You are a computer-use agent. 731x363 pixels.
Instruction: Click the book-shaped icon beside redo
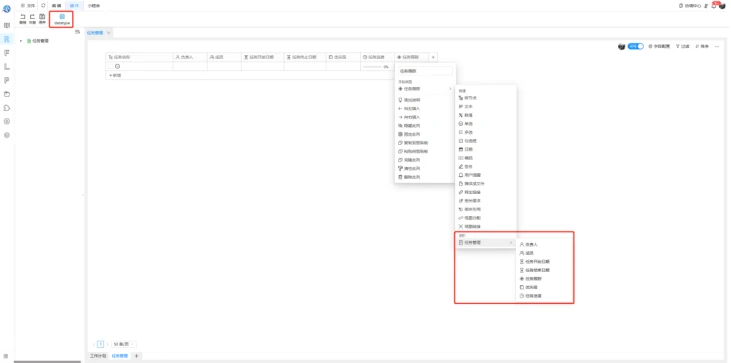click(x=42, y=17)
